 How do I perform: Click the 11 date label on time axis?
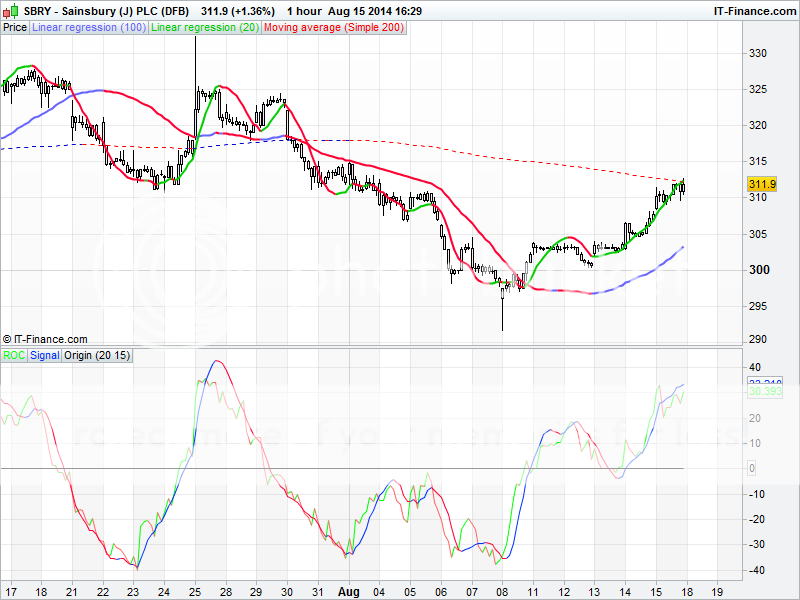[533, 592]
